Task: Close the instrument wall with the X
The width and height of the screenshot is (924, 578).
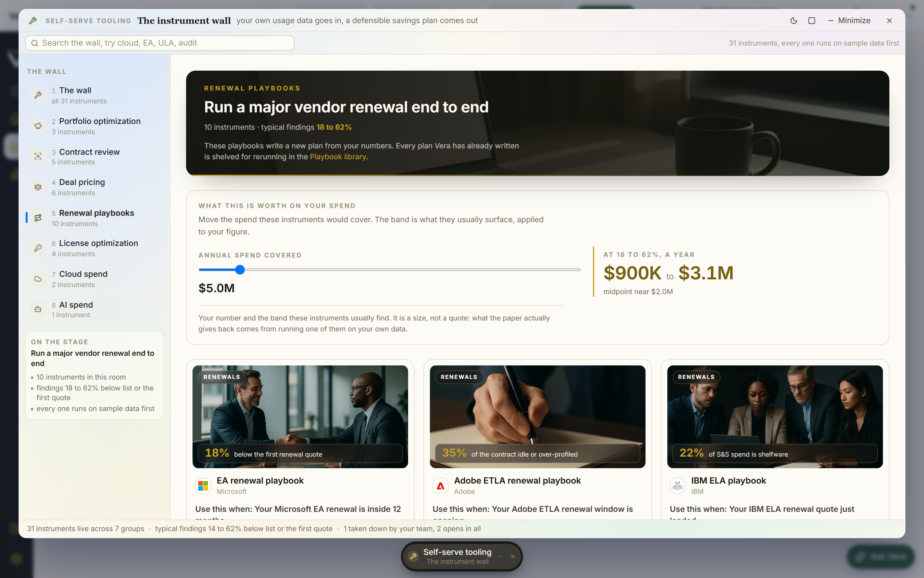Action: [889, 21]
